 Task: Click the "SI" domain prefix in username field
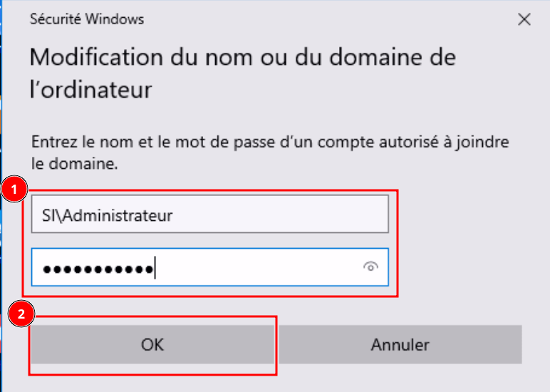48,215
